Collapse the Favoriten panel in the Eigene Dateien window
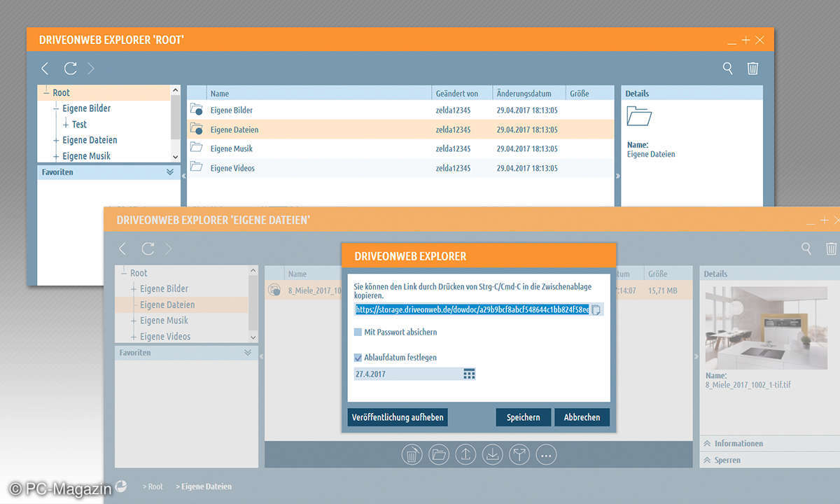Viewport: 840px width, 504px height. coord(247,353)
